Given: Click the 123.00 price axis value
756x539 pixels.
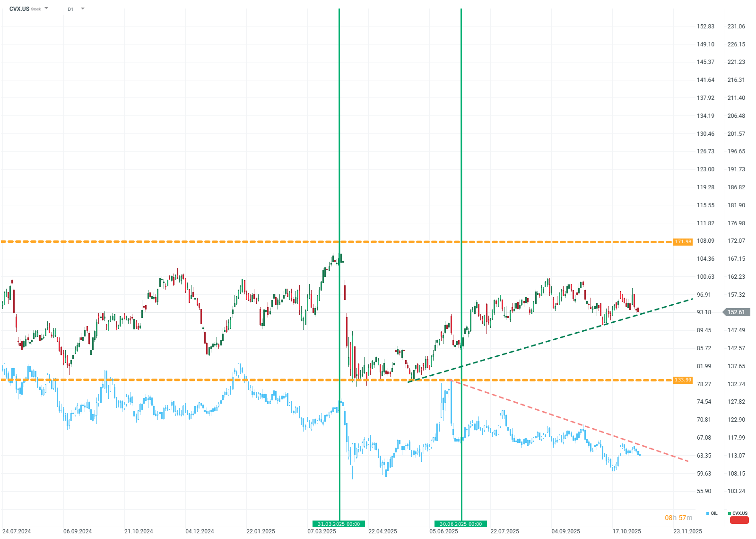Looking at the screenshot, I should click(705, 169).
